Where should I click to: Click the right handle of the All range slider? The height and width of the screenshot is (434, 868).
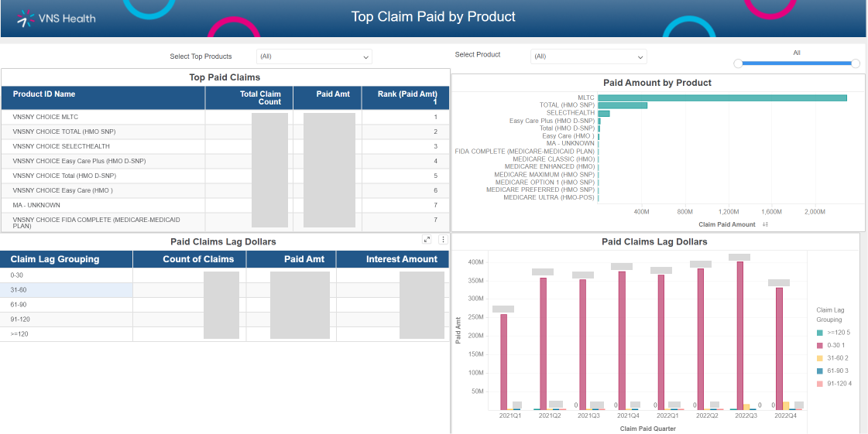pyautogui.click(x=856, y=63)
